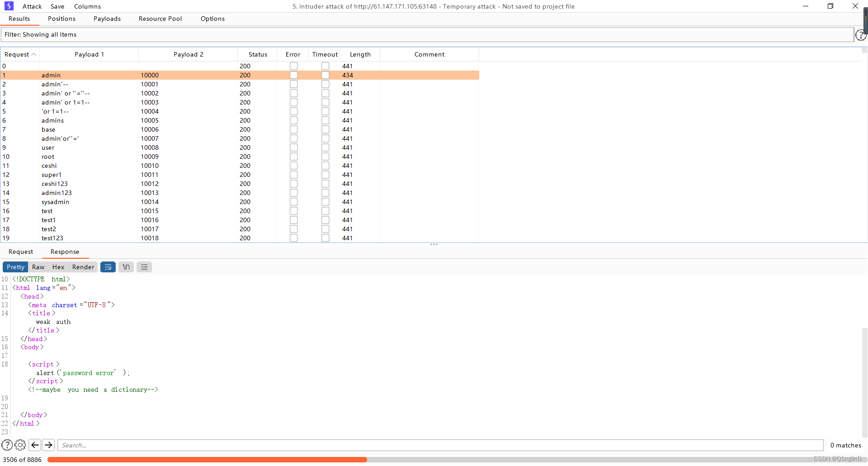This screenshot has height=466, width=868.
Task: Select row 6 with payload admins
Action: (x=240, y=120)
